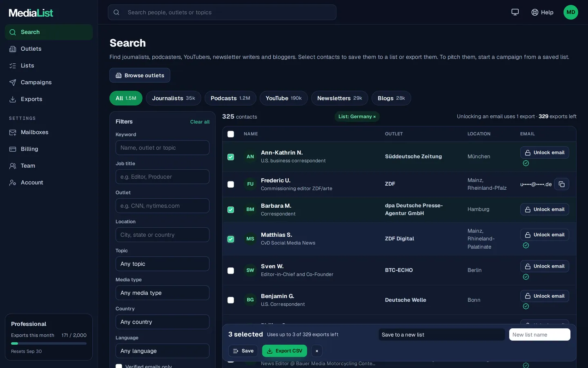Uncheck Ann-Kathrin N. row checkbox
Image resolution: width=588 pixels, height=368 pixels.
[231, 157]
